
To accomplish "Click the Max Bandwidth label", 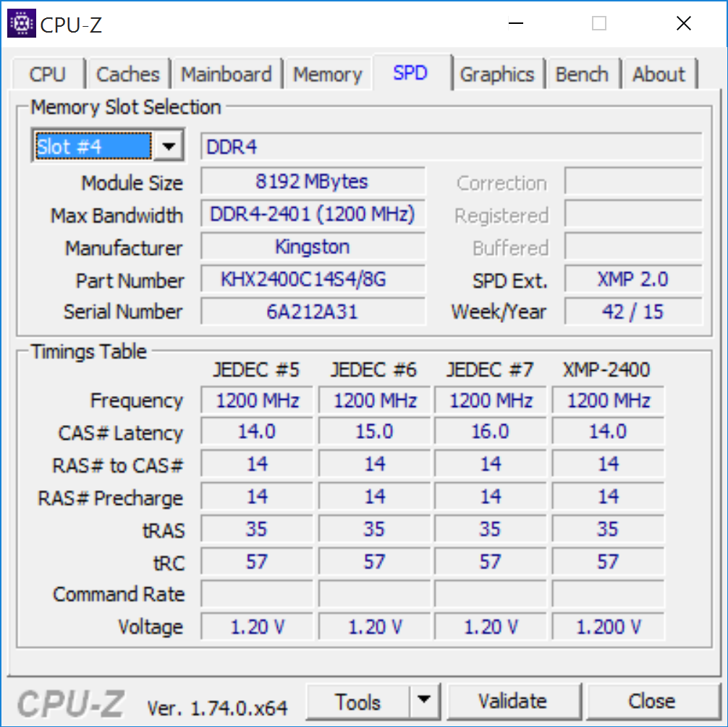I will click(x=117, y=216).
